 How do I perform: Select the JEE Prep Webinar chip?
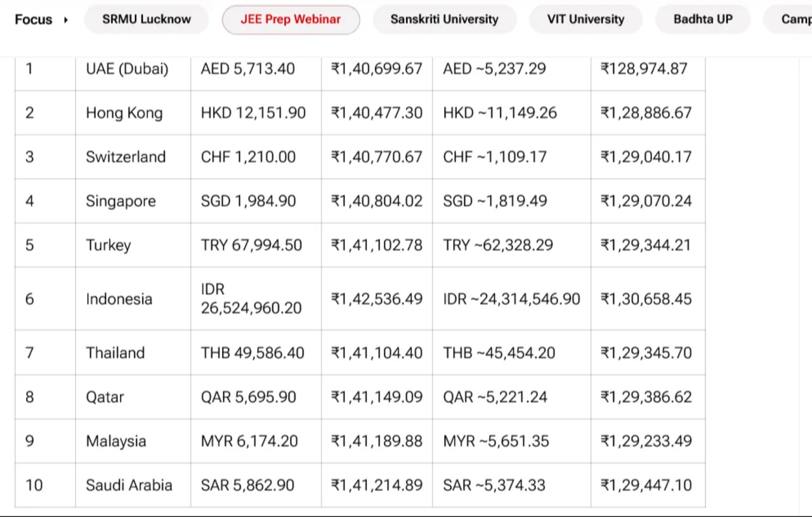(291, 19)
